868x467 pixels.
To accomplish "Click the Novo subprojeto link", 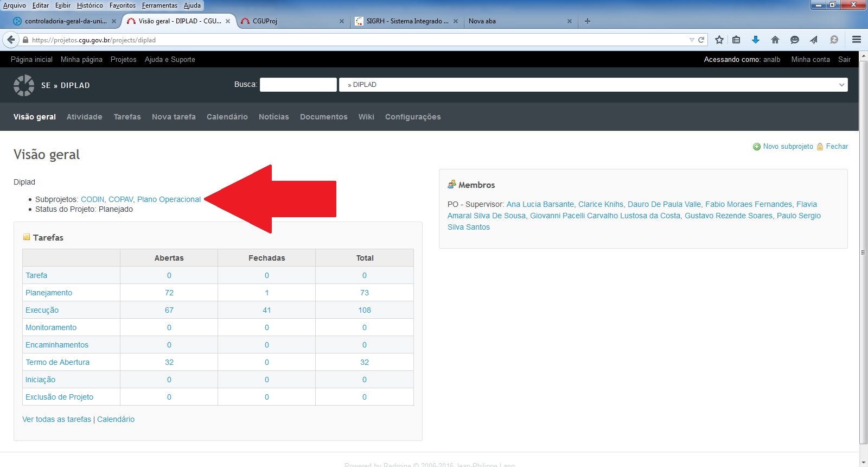I will point(788,147).
